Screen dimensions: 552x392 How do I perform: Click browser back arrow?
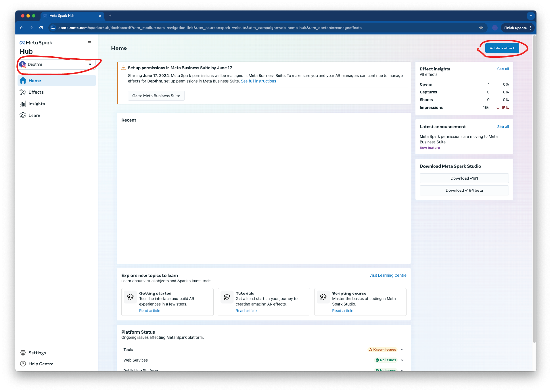(x=21, y=28)
